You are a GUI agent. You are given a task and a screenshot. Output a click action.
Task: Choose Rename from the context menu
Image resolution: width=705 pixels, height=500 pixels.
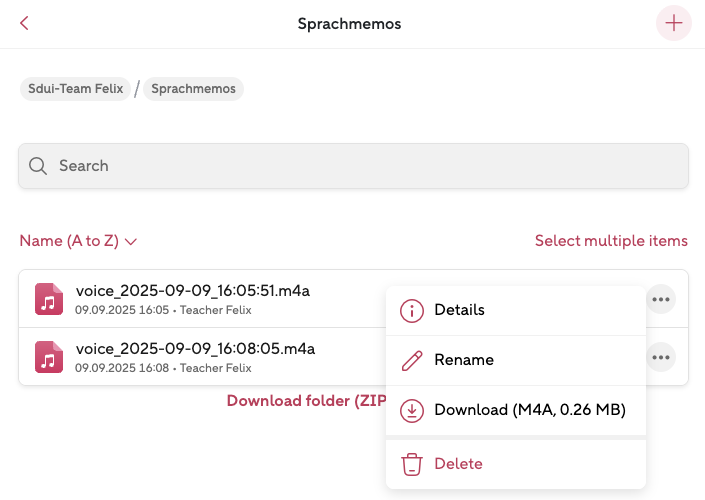point(464,360)
